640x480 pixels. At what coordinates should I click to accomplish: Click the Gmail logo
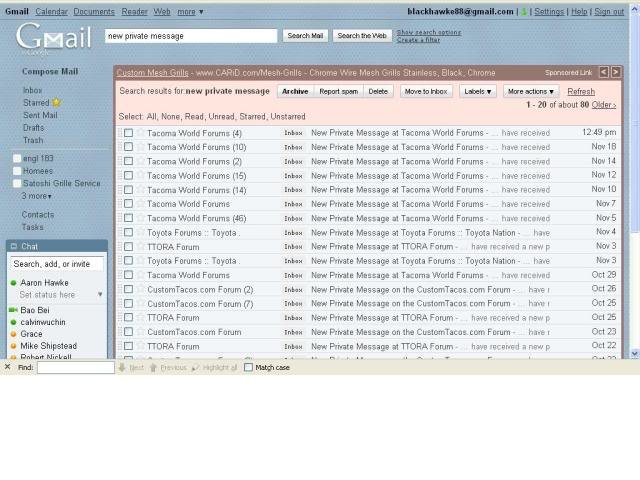click(53, 39)
